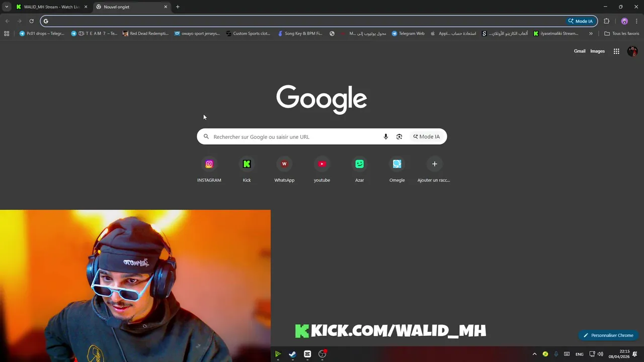The height and width of the screenshot is (362, 644).
Task: Open the Google account avatar menu
Action: tap(632, 51)
